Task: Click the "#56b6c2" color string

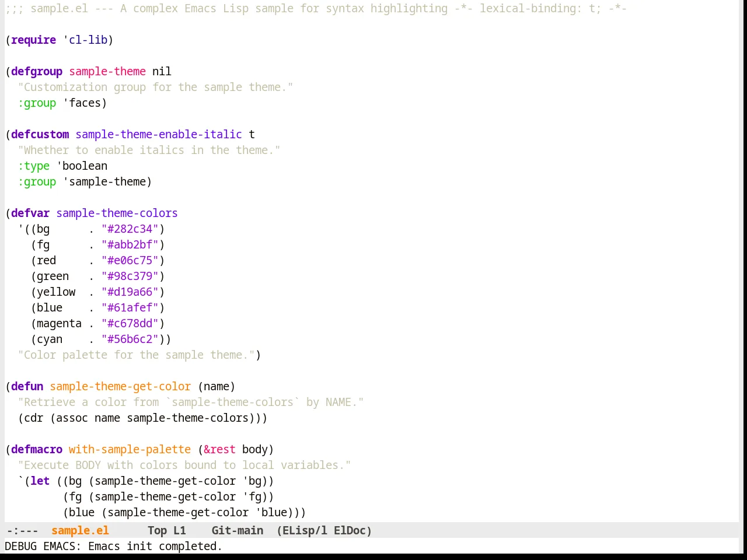Action: (130, 339)
